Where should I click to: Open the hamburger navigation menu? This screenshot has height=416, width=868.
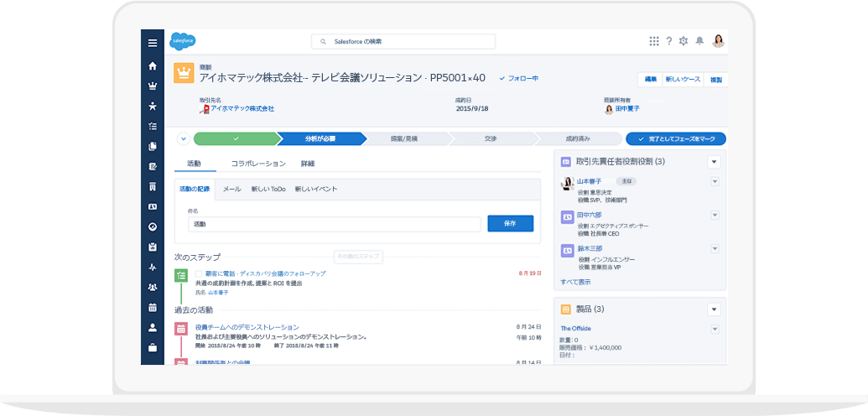click(x=152, y=43)
